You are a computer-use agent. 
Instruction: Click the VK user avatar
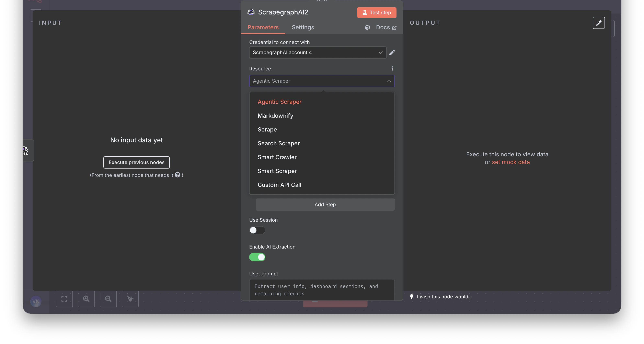click(x=36, y=301)
